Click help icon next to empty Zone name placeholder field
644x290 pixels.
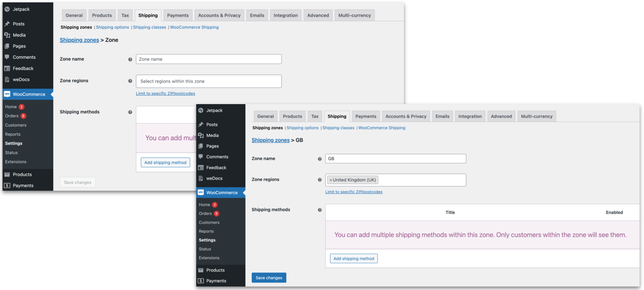[130, 59]
